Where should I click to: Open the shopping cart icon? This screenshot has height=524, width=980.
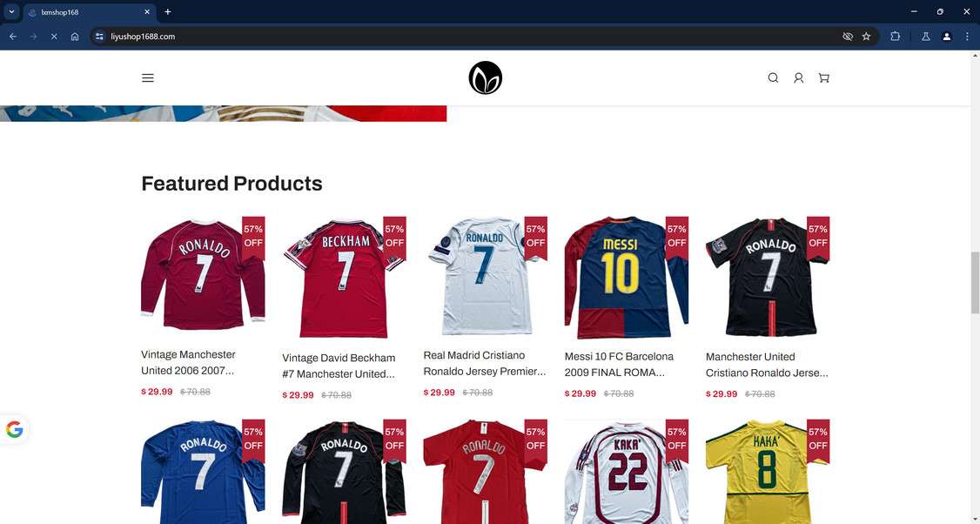pos(823,78)
